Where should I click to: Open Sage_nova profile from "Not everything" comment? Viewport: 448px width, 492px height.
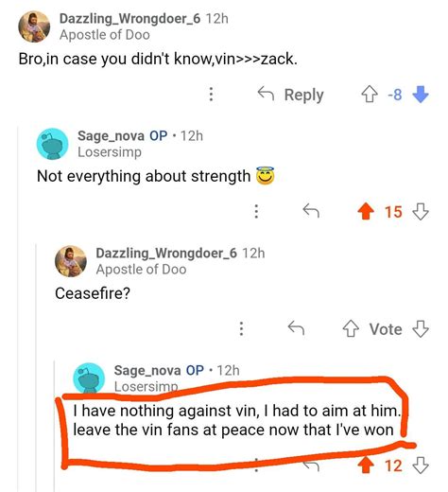tap(111, 136)
